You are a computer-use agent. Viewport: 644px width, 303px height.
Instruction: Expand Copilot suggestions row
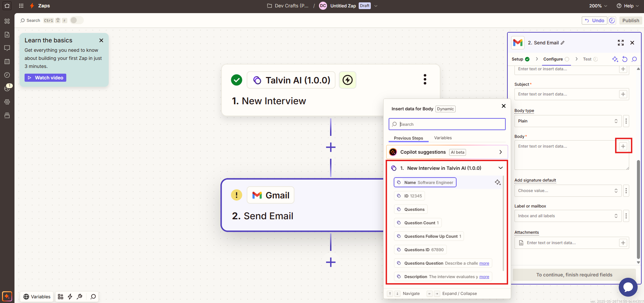[447, 152]
